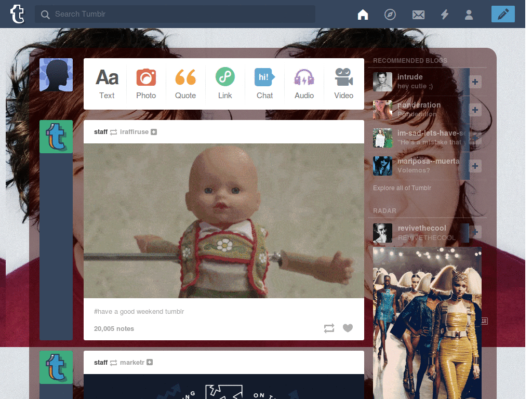
Task: Open the iraffiruse blog link
Action: (x=134, y=131)
